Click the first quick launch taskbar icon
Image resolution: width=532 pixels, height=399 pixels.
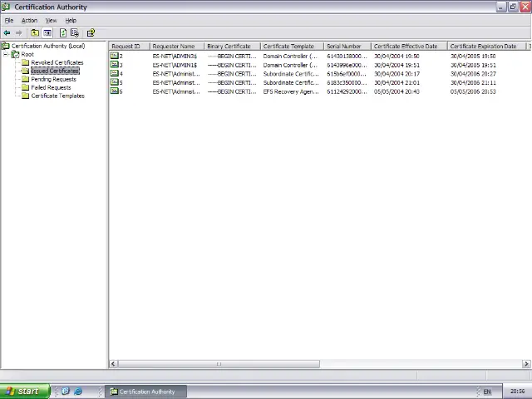coord(66,392)
